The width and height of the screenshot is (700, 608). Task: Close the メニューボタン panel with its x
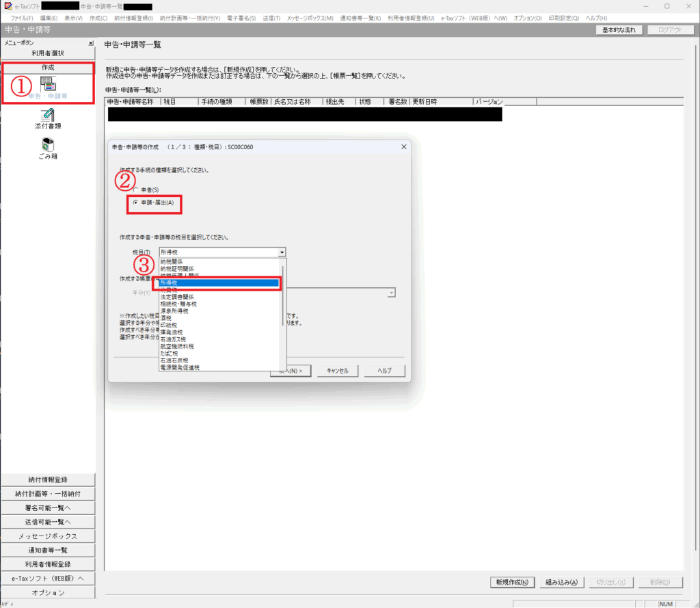pyautogui.click(x=91, y=43)
